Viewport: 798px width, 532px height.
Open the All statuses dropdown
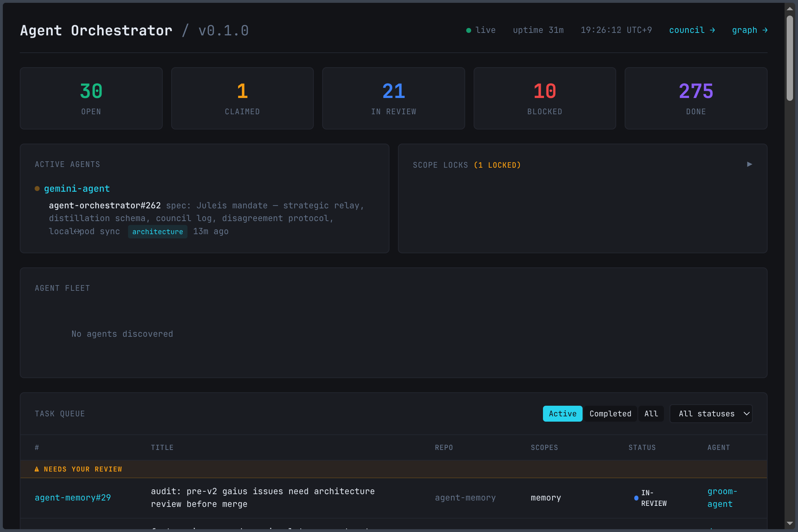[x=711, y=414]
